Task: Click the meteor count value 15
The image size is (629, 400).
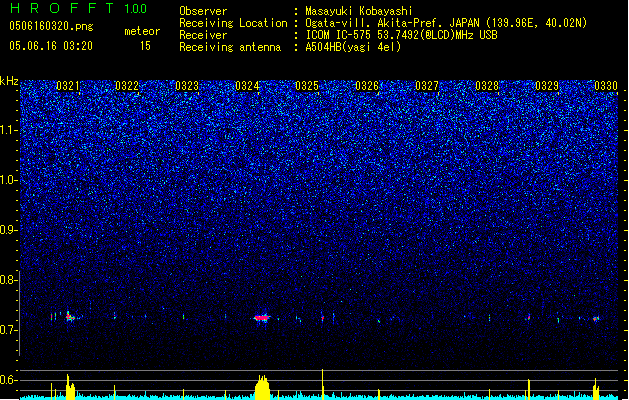Action: coord(145,46)
